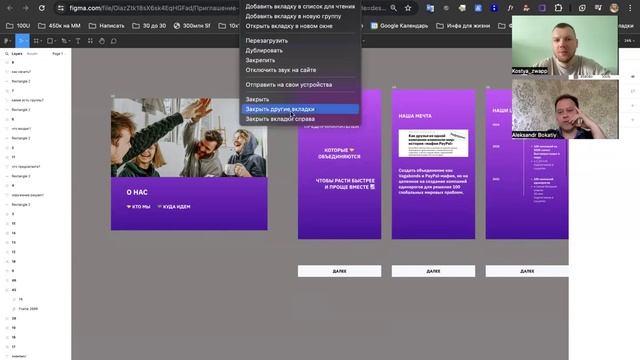Open the 100U bookmarks folder

pos(18,26)
